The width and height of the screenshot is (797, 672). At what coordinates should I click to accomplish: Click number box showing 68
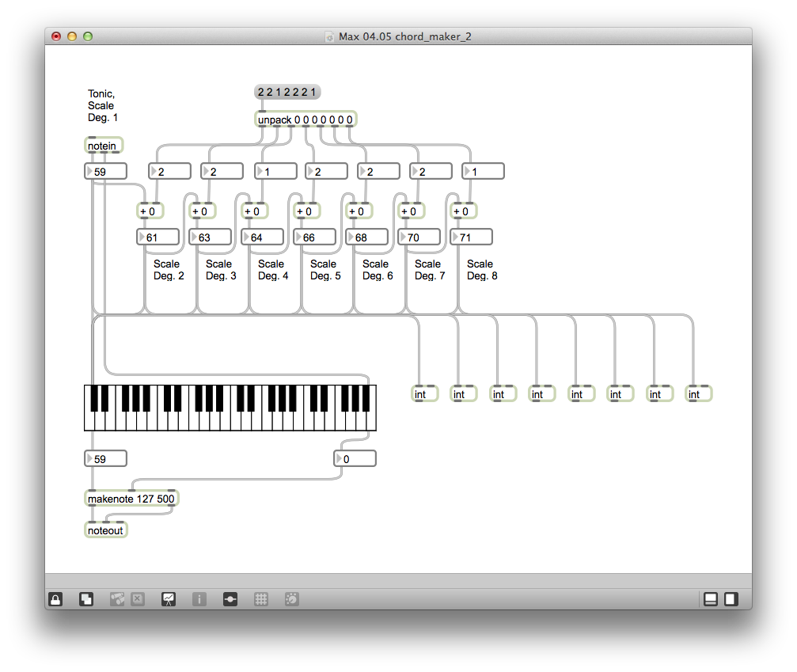pos(367,237)
